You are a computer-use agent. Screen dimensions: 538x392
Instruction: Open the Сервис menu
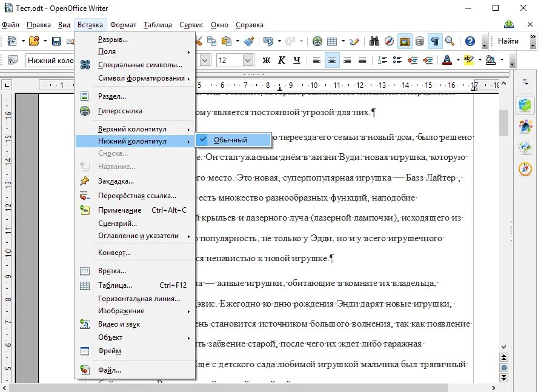point(191,25)
